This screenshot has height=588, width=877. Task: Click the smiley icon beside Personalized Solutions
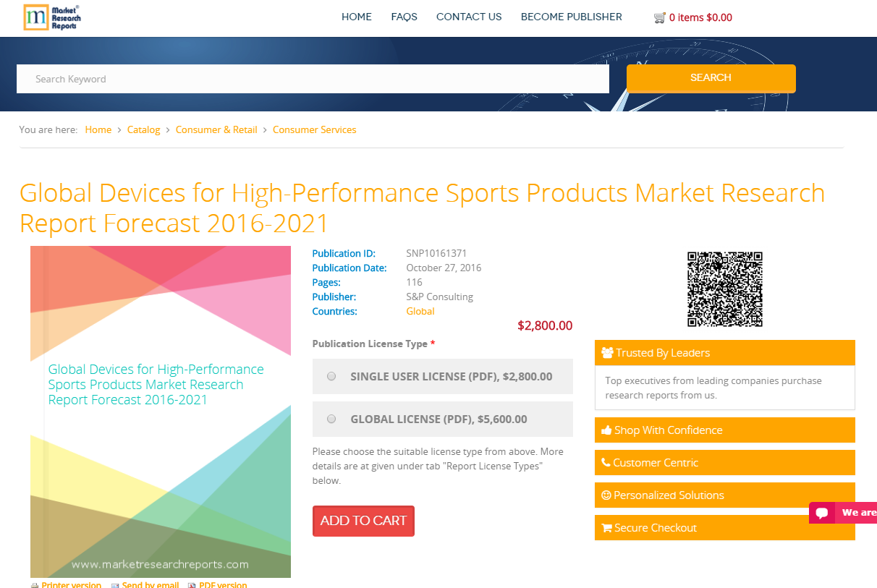coord(606,495)
